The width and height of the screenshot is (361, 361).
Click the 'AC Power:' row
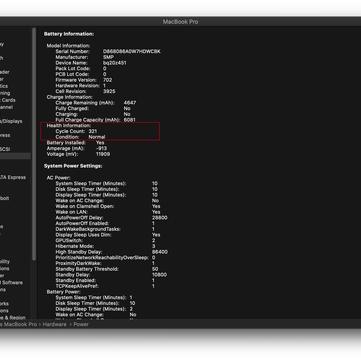[58, 178]
